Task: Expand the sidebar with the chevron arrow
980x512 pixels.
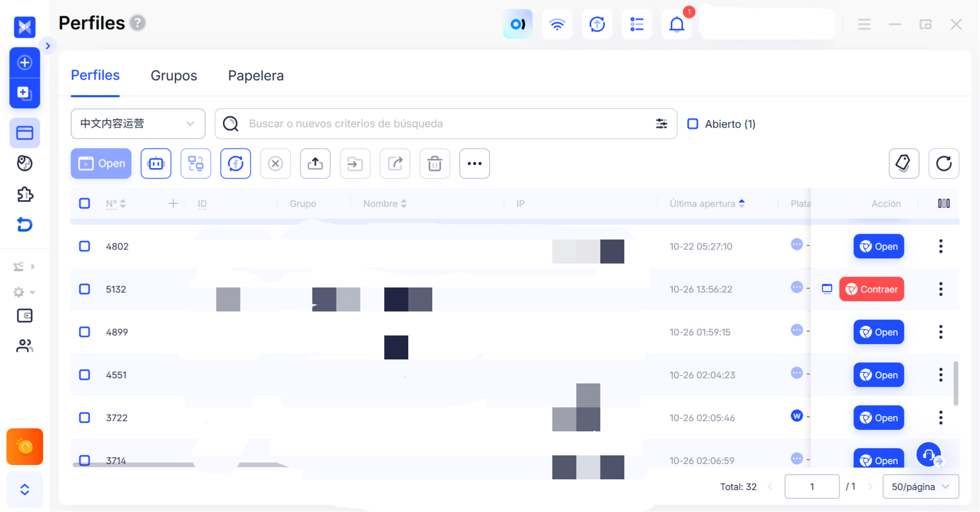Action: click(x=48, y=46)
